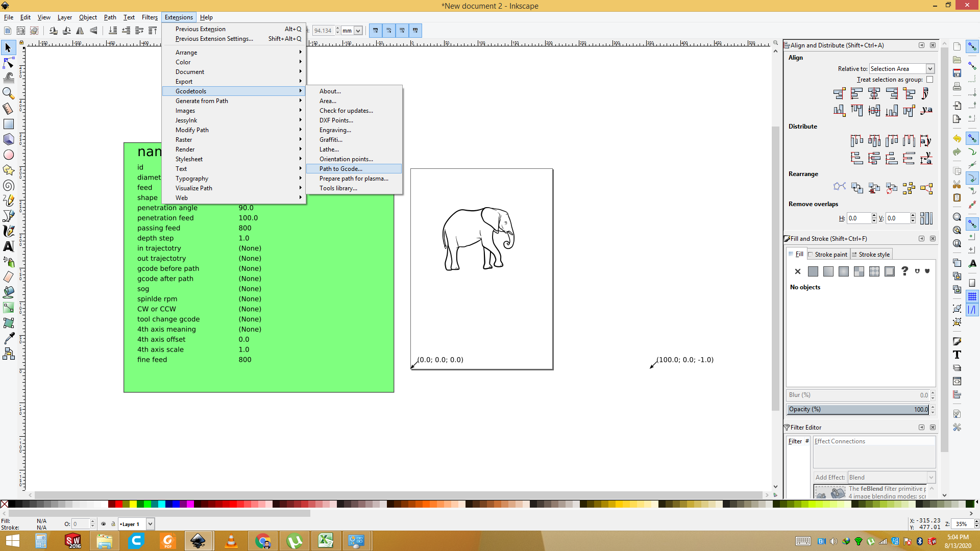Select the Text tool in toolbox
This screenshot has width=980, height=551.
[9, 246]
